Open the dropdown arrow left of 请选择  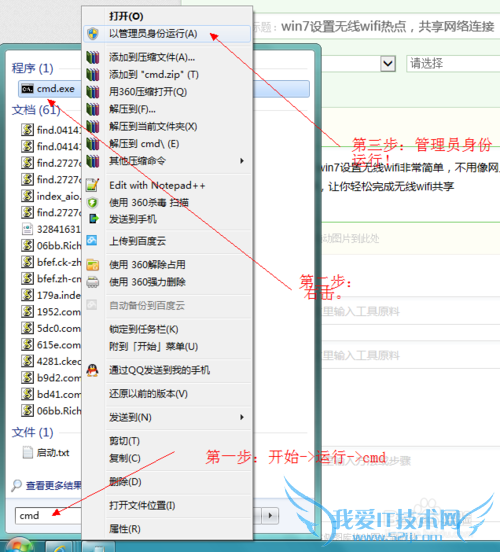click(388, 64)
